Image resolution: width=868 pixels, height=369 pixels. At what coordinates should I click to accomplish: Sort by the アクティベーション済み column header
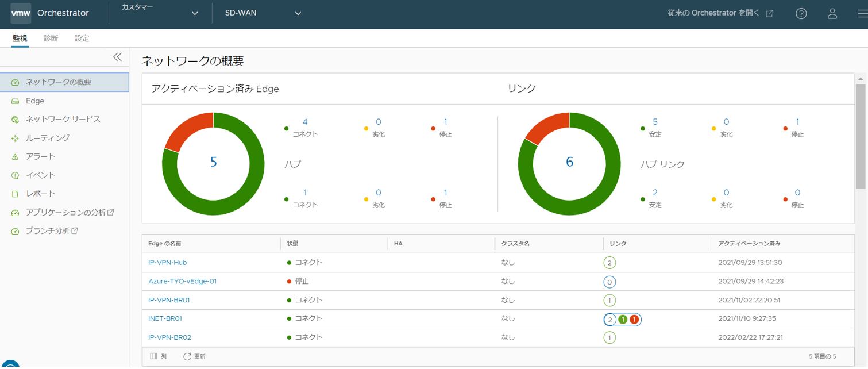[750, 244]
